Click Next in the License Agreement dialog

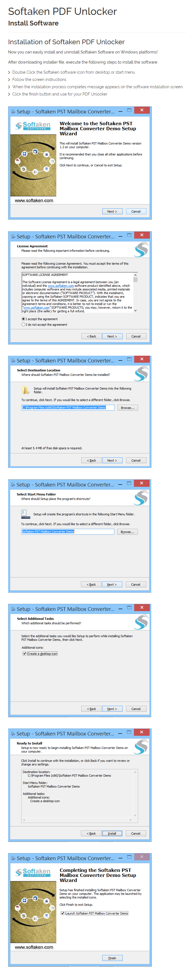pos(112,336)
